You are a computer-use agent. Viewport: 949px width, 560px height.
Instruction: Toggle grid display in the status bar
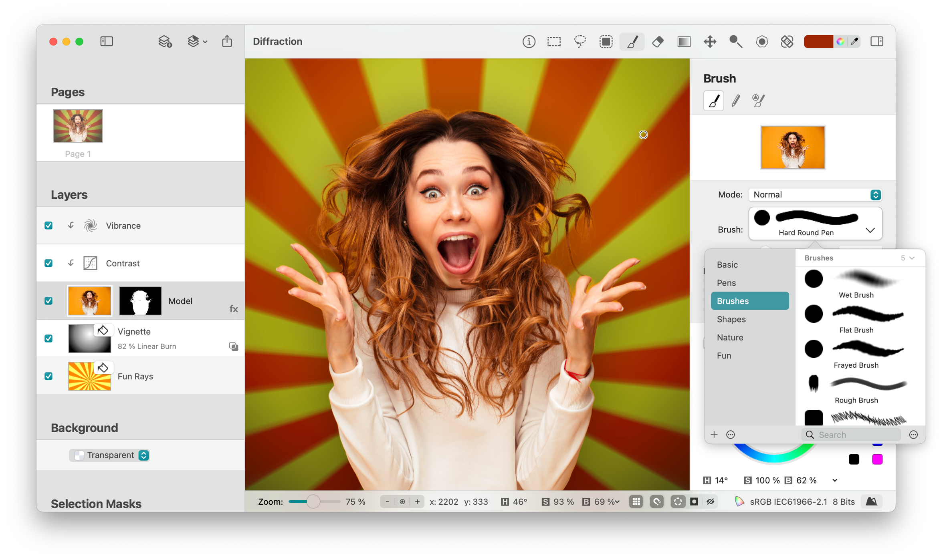pos(636,502)
